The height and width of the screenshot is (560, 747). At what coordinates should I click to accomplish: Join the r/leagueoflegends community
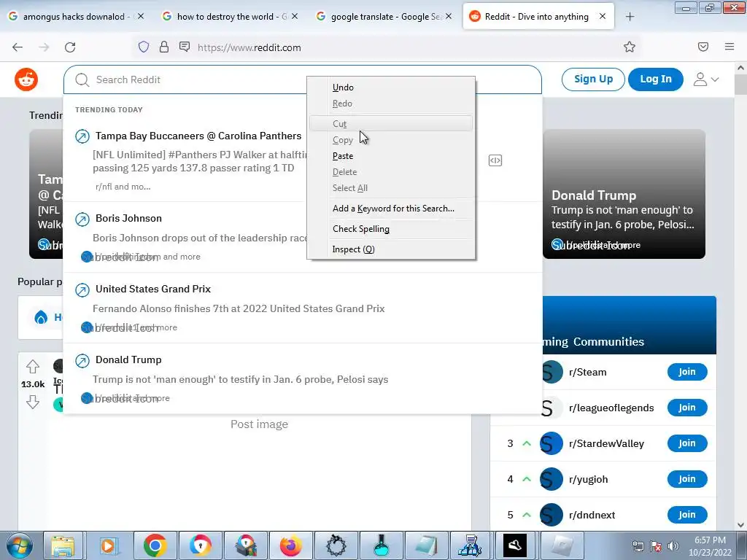[687, 408]
